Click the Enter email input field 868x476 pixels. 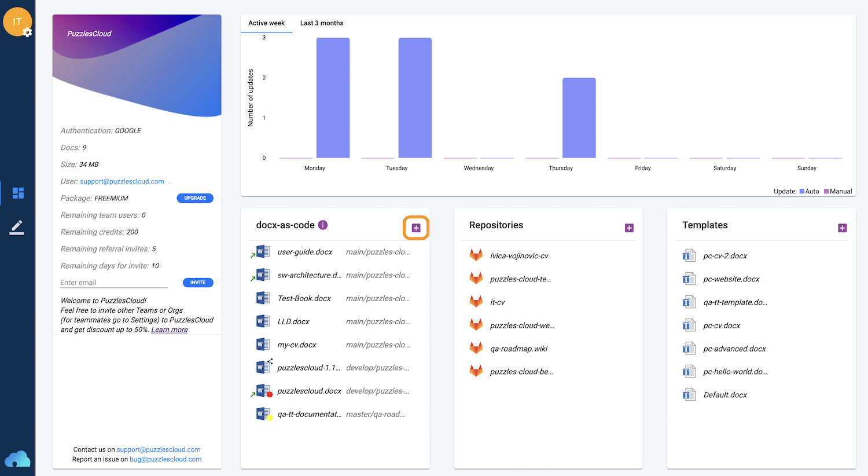113,283
